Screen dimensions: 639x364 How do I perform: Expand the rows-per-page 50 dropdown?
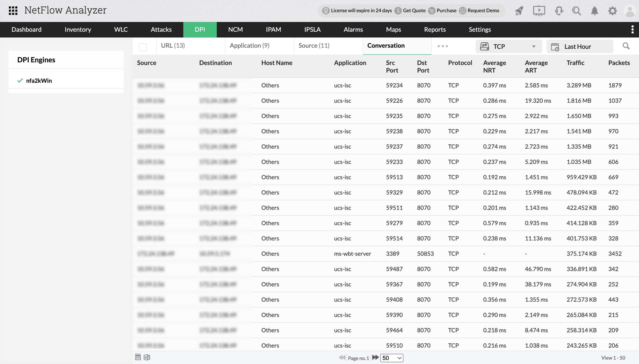click(x=391, y=358)
